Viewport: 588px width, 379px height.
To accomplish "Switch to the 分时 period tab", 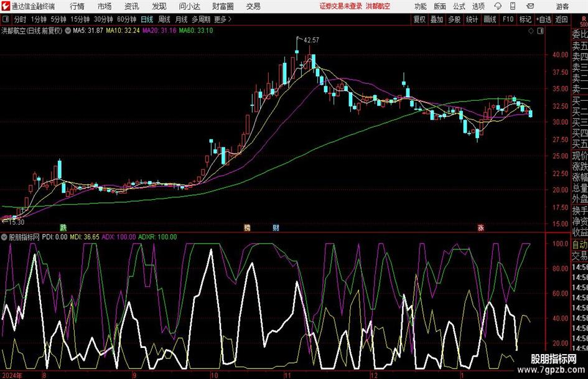I will (x=20, y=19).
